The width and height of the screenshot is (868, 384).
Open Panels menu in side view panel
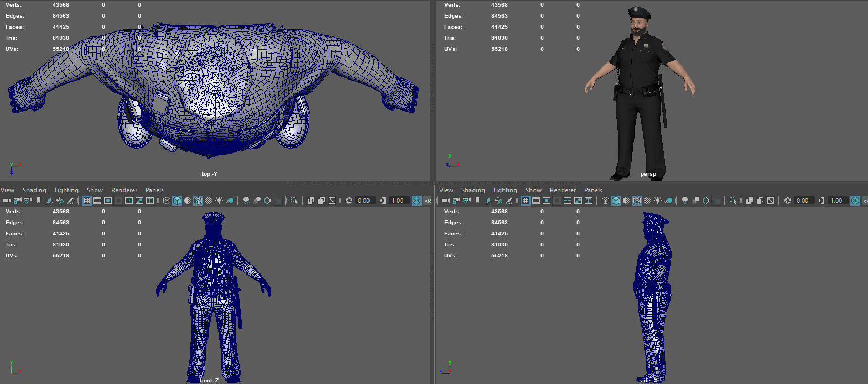pos(593,190)
